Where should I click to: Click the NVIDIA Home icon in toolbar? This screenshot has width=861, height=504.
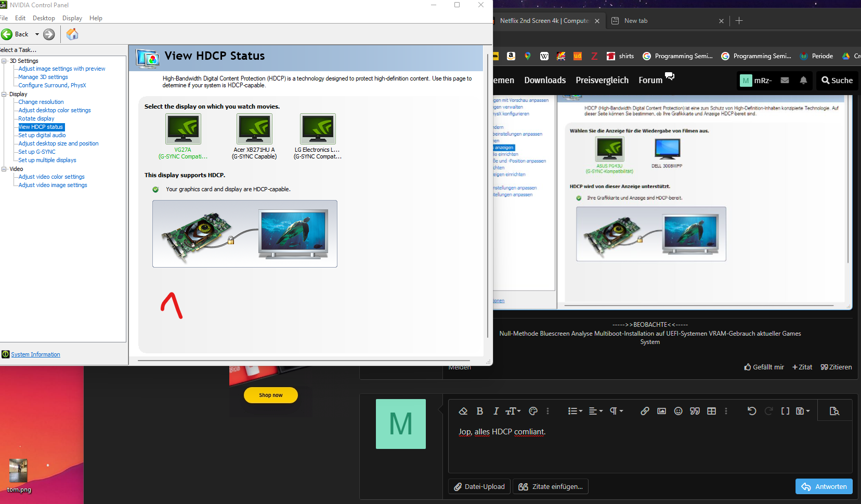[72, 34]
